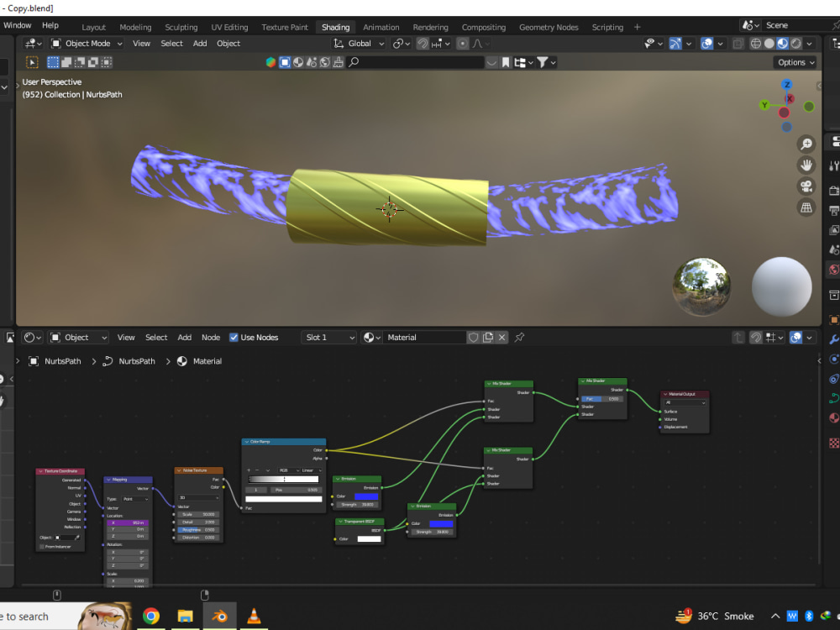Choose box select new selection mode
The image size is (840, 630).
53,63
